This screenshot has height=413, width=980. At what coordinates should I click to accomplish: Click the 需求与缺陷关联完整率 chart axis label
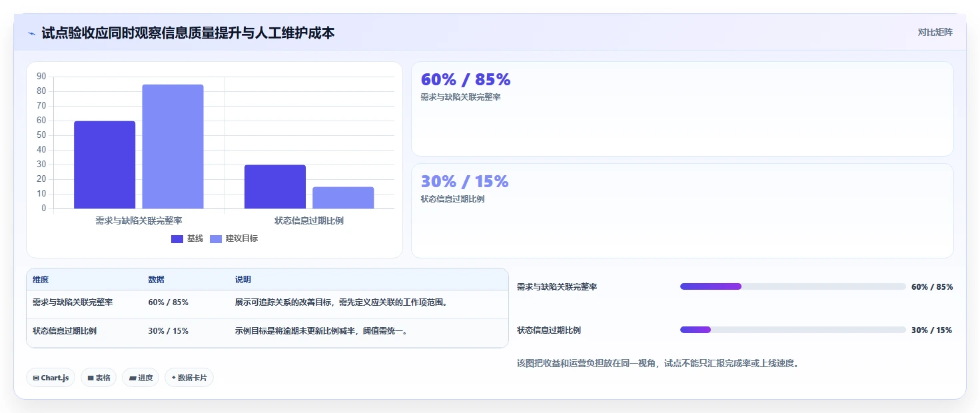pyautogui.click(x=139, y=220)
